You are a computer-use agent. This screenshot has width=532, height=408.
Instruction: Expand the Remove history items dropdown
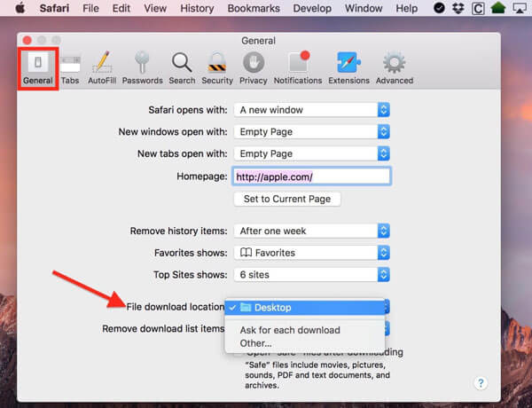coord(311,231)
